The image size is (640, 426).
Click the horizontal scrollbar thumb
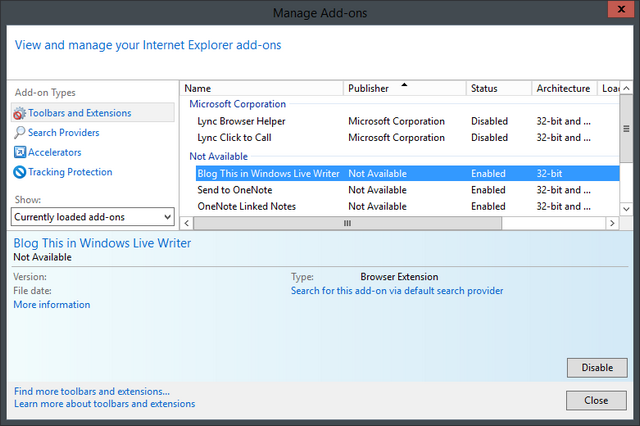(347, 223)
